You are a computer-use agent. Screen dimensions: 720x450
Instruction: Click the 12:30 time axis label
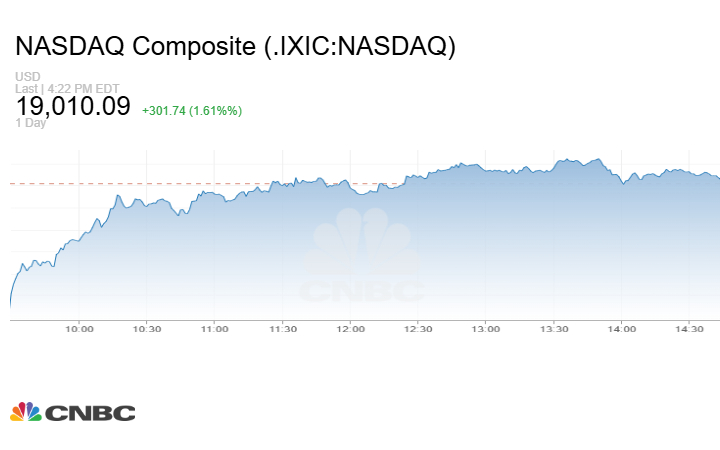click(x=419, y=329)
